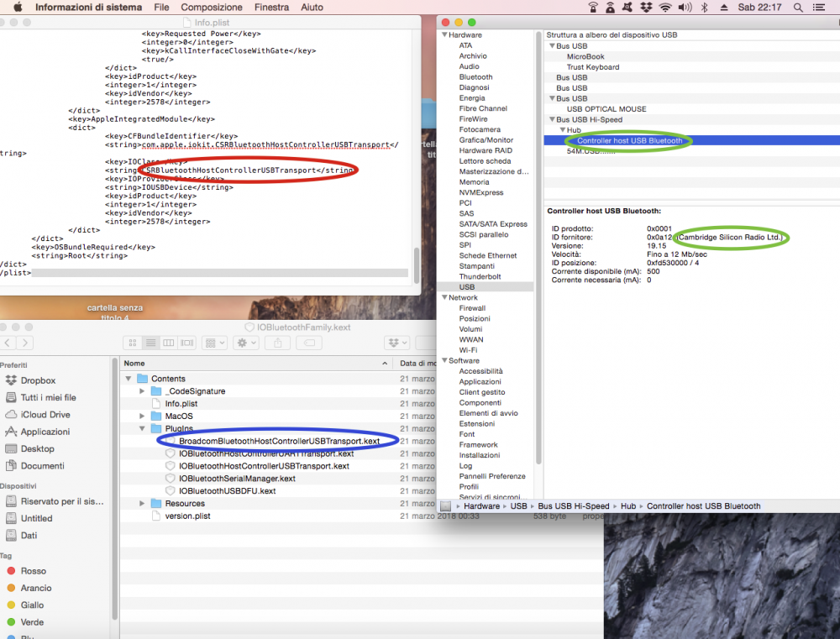Collapse the Hardware category triangle
This screenshot has width=840, height=639.
click(x=444, y=34)
